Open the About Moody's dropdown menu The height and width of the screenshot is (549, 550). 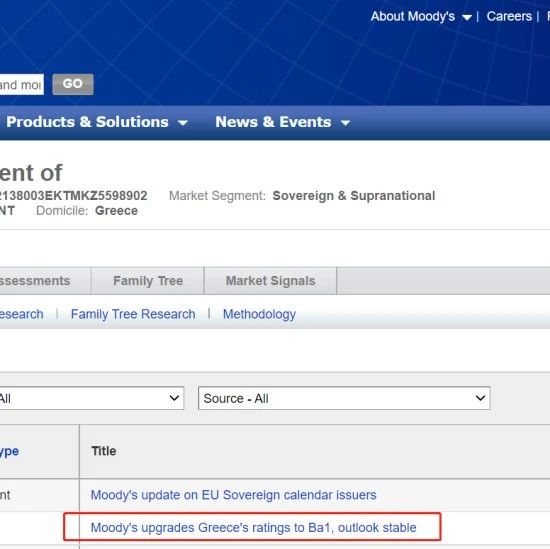[421, 16]
